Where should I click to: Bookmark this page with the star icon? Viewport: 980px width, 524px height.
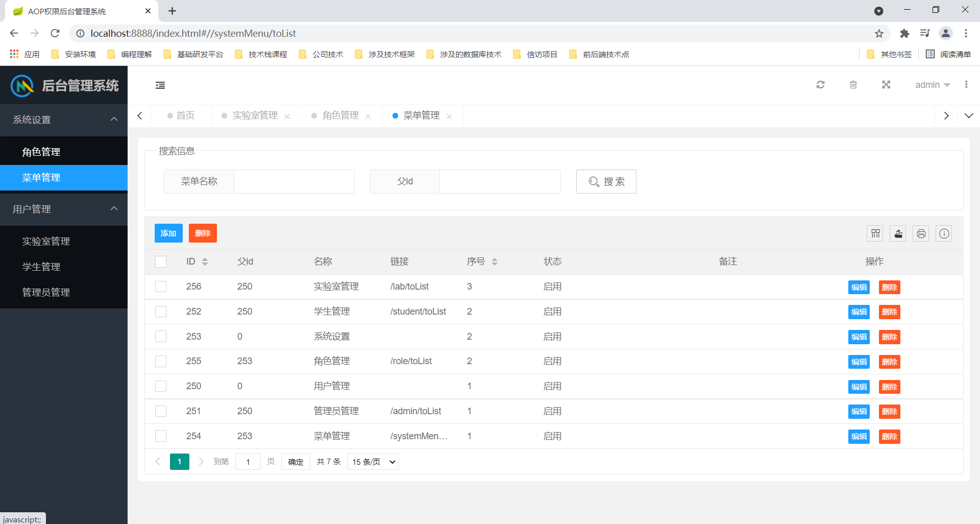[x=879, y=33]
